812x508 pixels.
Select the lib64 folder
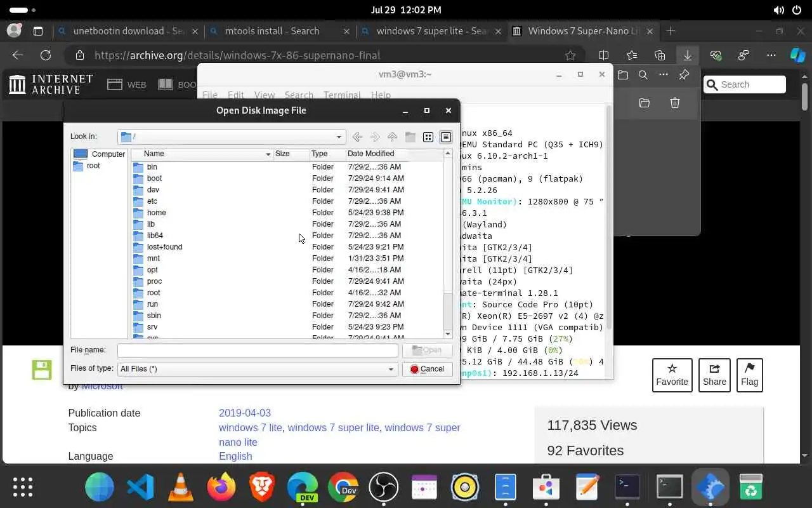pos(155,236)
